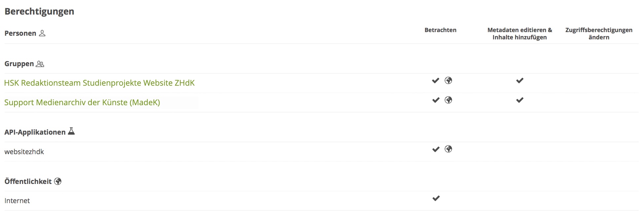Click Zugriffsberechtigungen ändern column header
Screen dimensions: 644x219
click(x=598, y=34)
